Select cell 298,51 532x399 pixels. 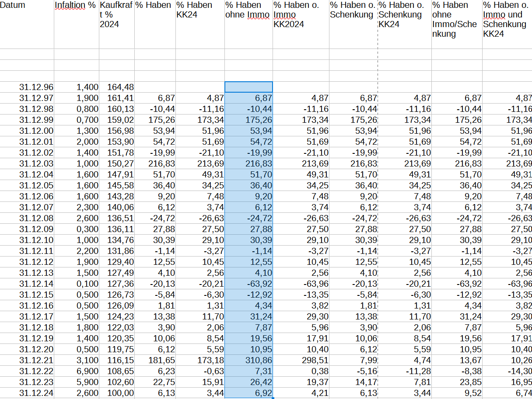point(301,360)
